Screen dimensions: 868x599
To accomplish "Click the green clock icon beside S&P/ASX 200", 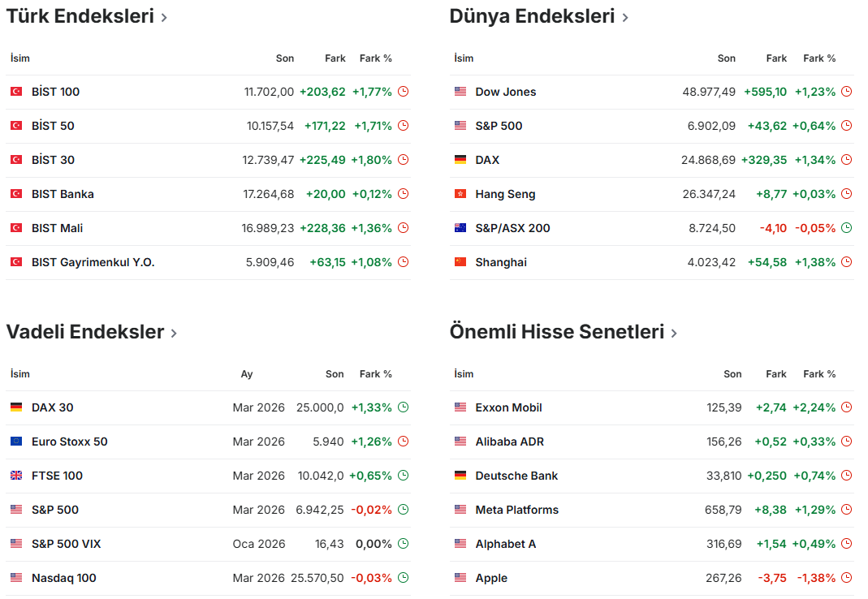I will tap(846, 228).
